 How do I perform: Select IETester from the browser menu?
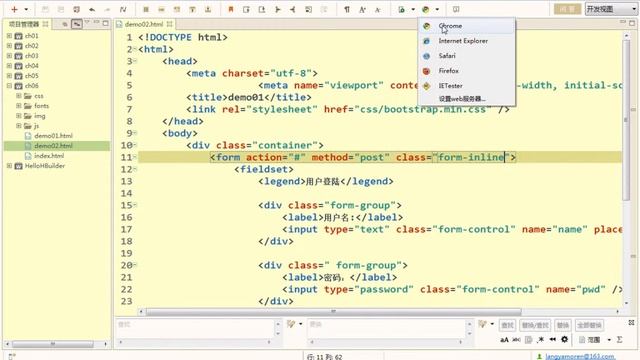(467, 86)
